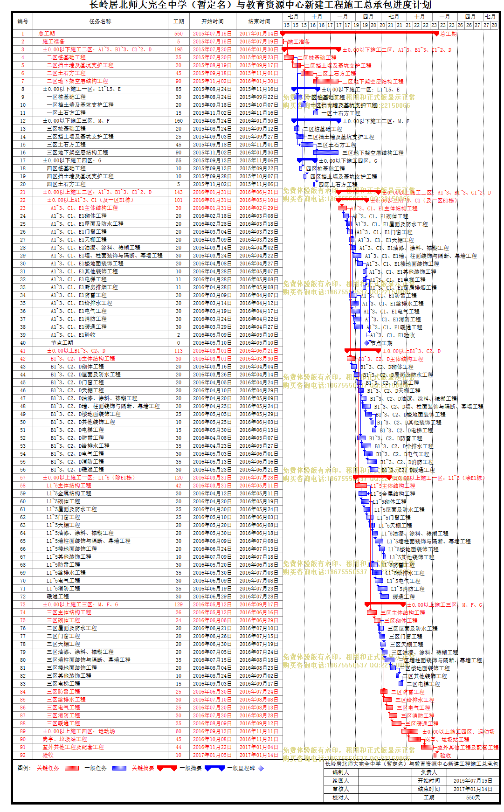The width and height of the screenshot is (504, 812).
Task: Select 节点工期 in the task name column
Action: coord(62,343)
